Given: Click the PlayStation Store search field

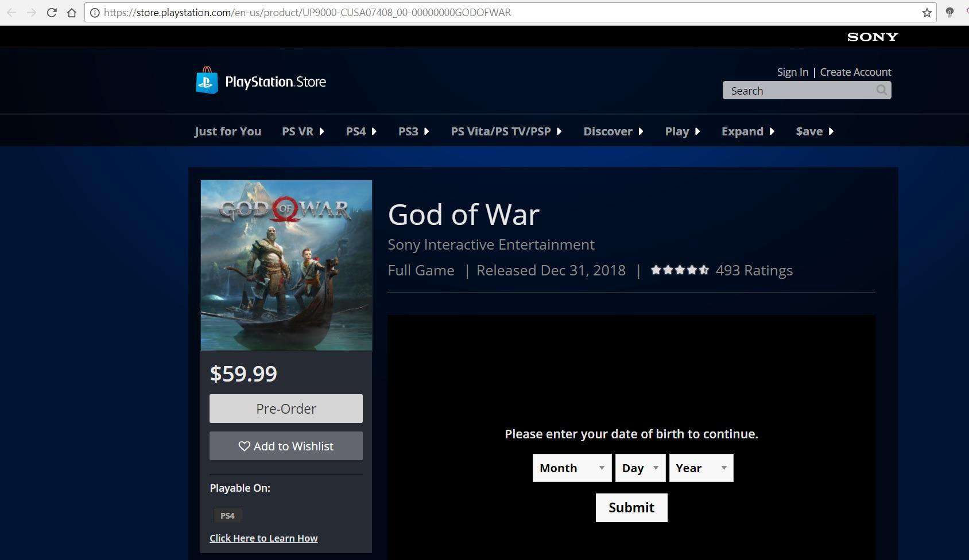Looking at the screenshot, I should click(807, 90).
